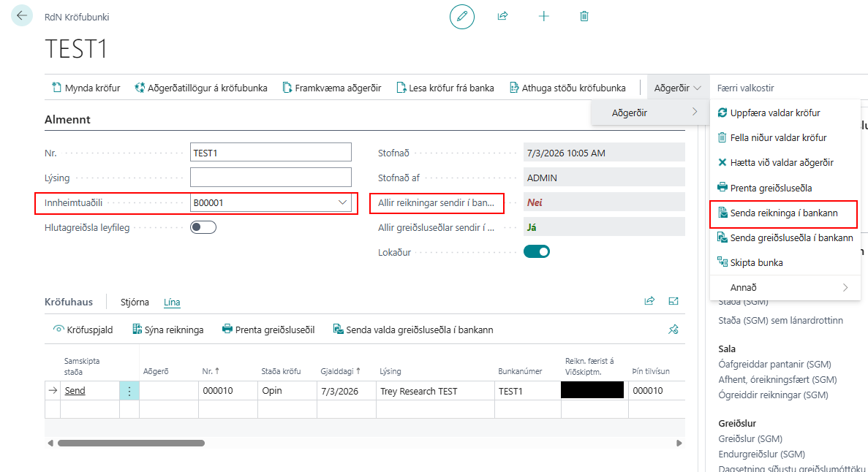
Task: Sort by the Nr. column header
Action: tap(211, 371)
